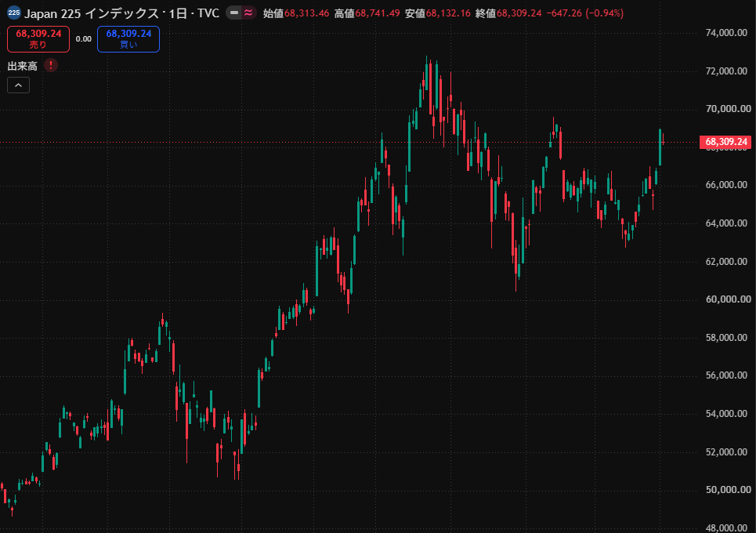
Task: Click the 70,000.00 price scale label
Action: pos(728,109)
